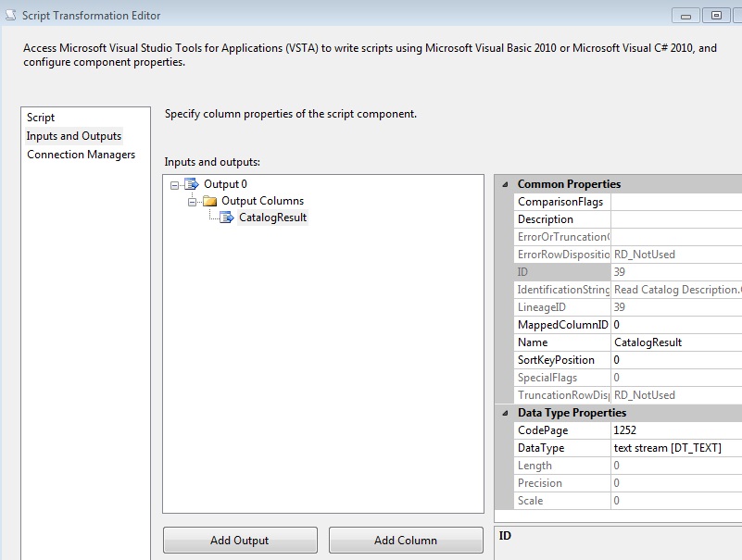Collapse the Output Columns folder node
Screen dimensions: 742x560
point(192,201)
